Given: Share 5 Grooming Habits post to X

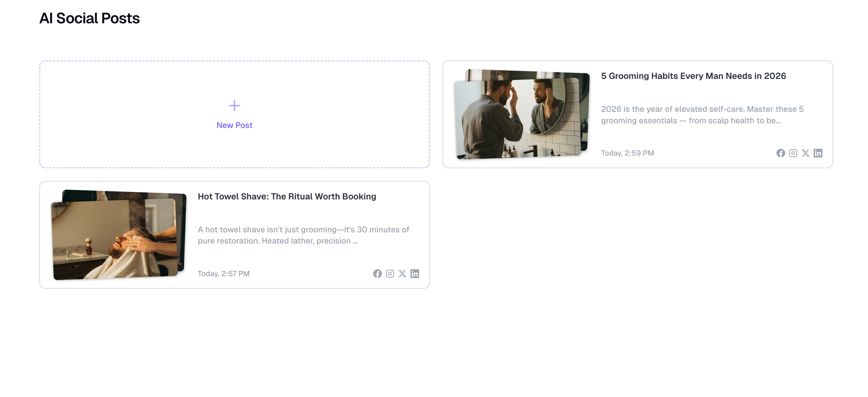Looking at the screenshot, I should pos(806,153).
